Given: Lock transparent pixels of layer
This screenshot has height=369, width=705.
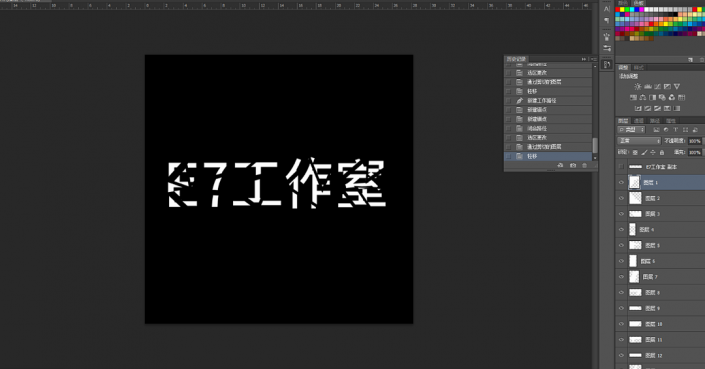Looking at the screenshot, I should [x=635, y=152].
